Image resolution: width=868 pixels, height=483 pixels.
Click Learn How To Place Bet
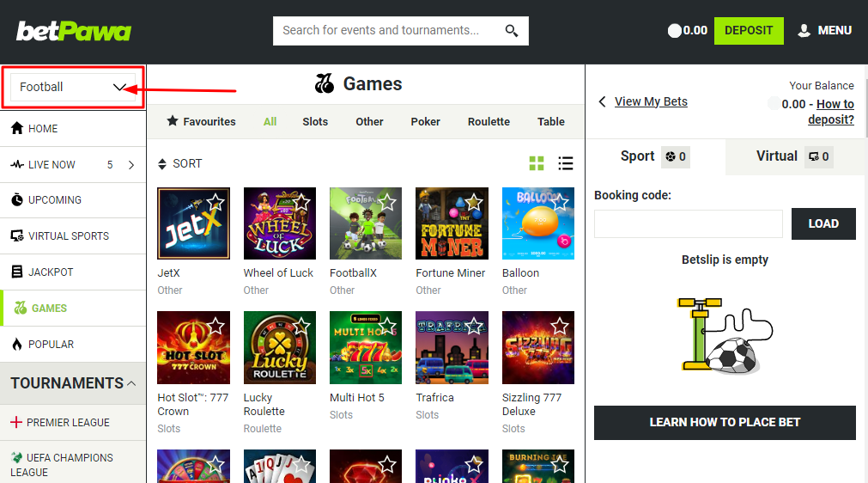pyautogui.click(x=725, y=423)
